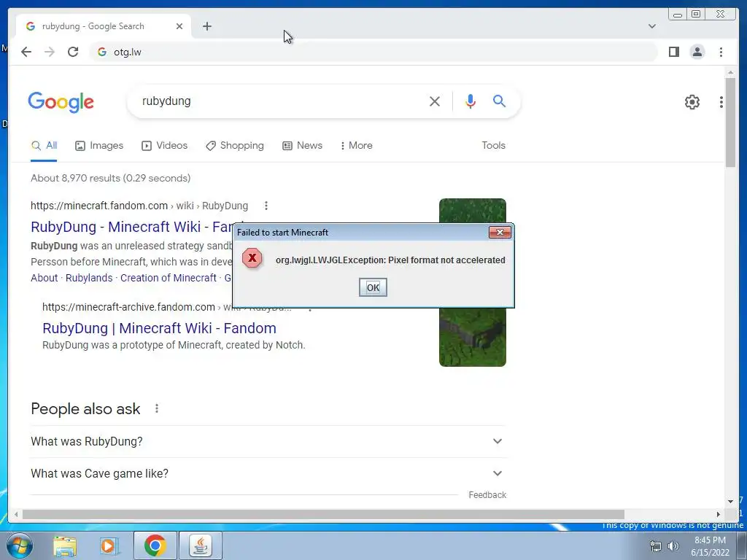The image size is (747, 560).
Task: Click the horizontal scroll left arrow
Action: coord(16,514)
